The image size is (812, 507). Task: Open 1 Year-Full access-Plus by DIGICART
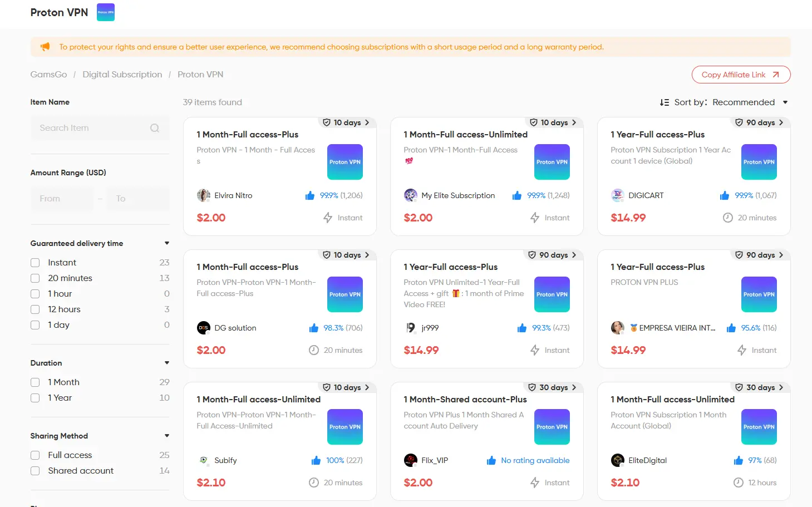click(x=657, y=135)
